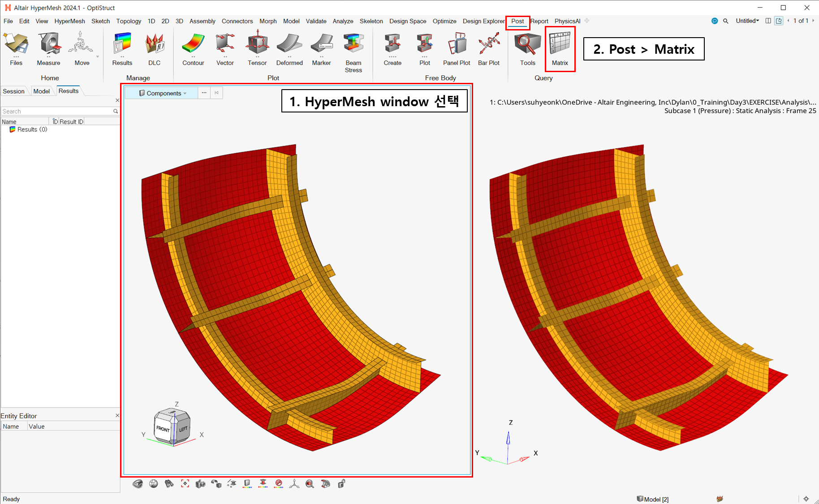Click the search magnifier in the top bar
Viewport: 819px width, 504px height.
726,21
